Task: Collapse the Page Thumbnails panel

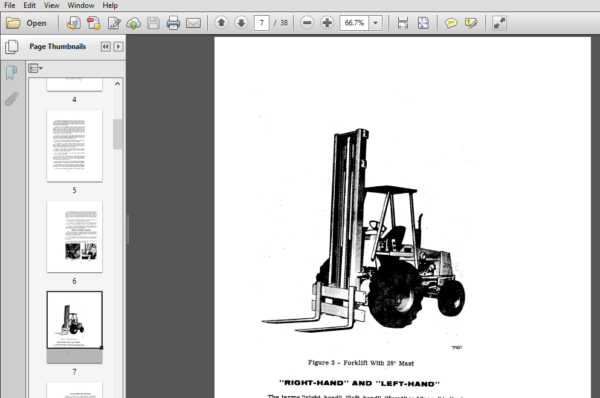Action: click(105, 47)
